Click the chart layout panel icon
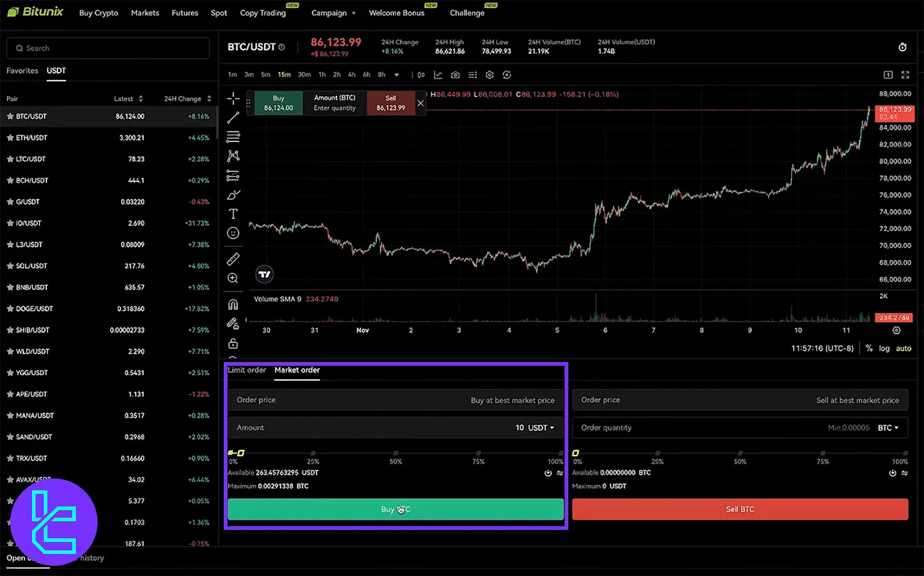The width and height of the screenshot is (924, 576). click(x=888, y=75)
